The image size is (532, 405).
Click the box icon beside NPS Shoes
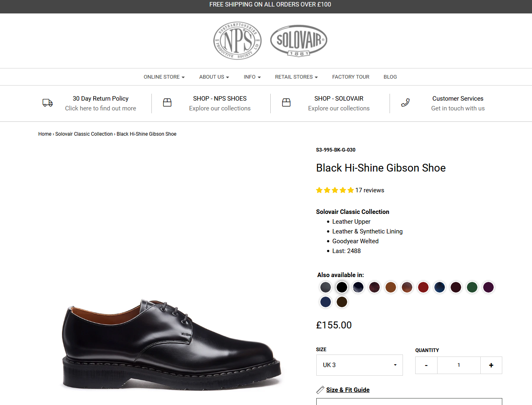tap(167, 103)
